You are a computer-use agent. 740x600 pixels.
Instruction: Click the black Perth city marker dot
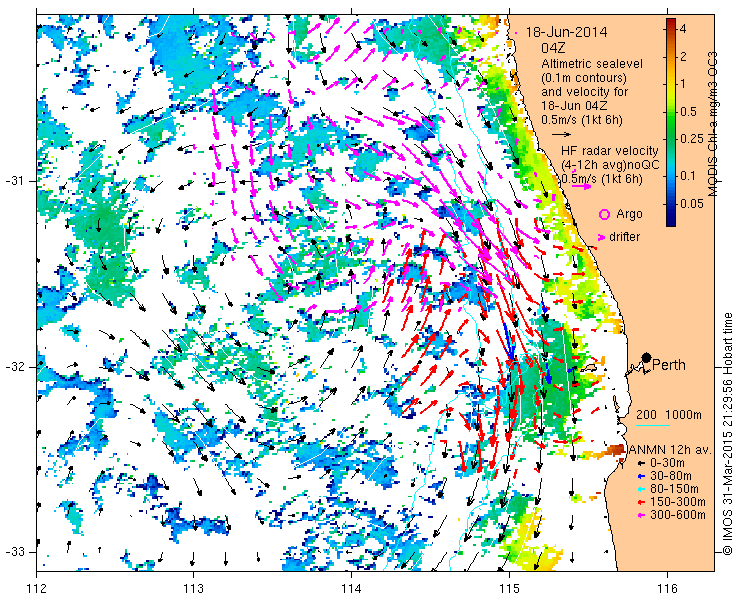646,357
